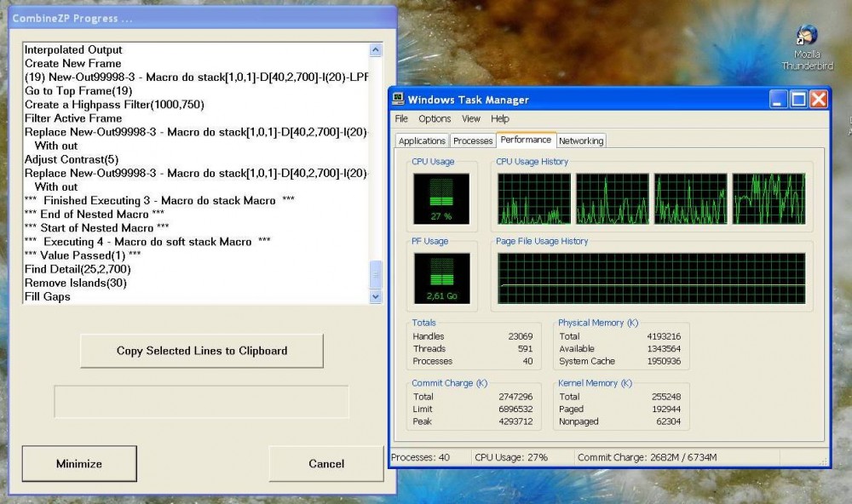Open the View menu in Task Manager
Image resolution: width=852 pixels, height=504 pixels.
tap(471, 119)
